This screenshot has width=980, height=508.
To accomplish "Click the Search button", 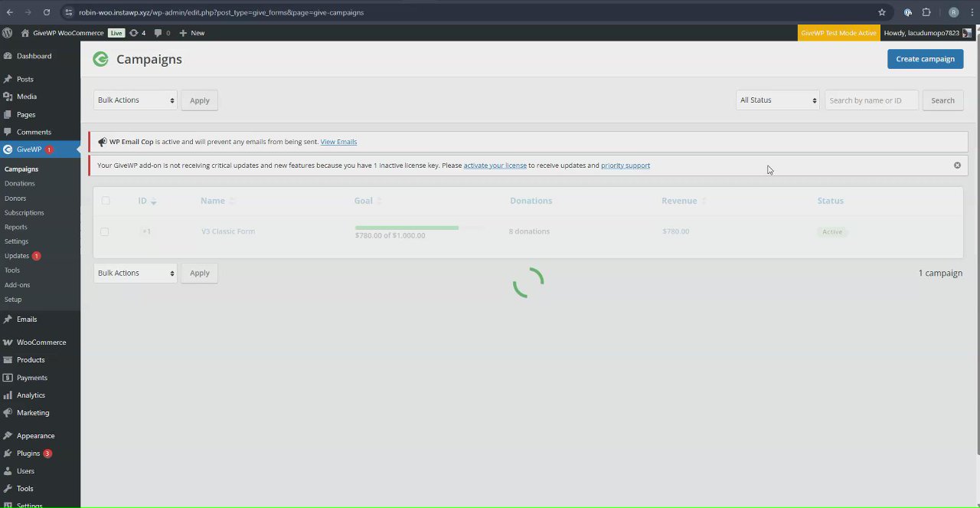I will [x=942, y=100].
